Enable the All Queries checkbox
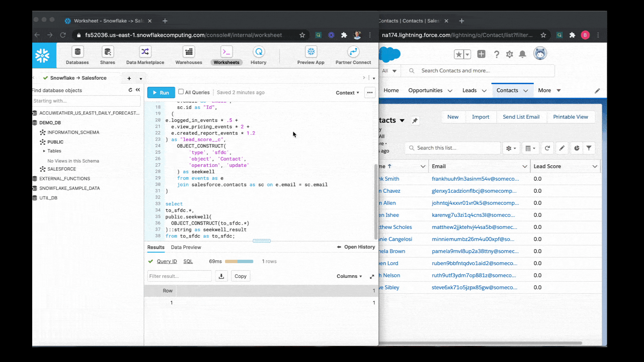This screenshot has width=644, height=362. [181, 92]
